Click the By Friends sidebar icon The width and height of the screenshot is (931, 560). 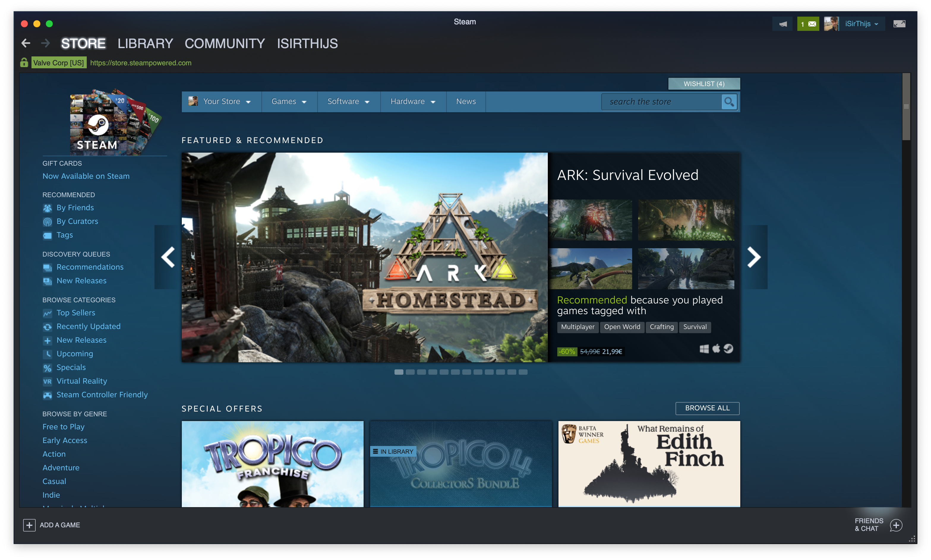pyautogui.click(x=47, y=208)
